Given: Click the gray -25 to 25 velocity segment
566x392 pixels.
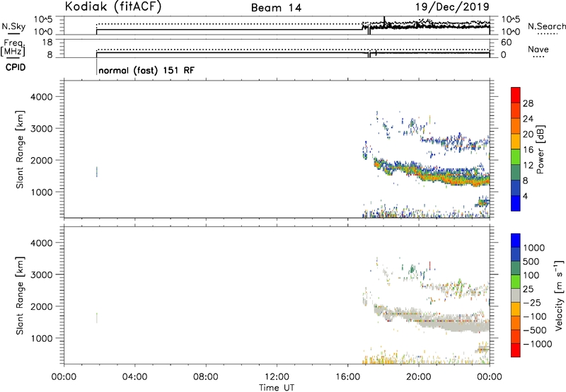Looking at the screenshot, I should pyautogui.click(x=516, y=295).
